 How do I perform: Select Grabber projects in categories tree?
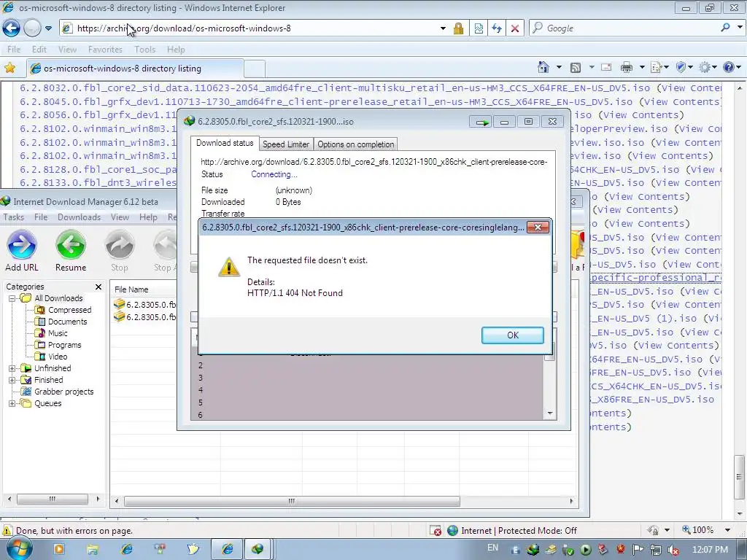click(64, 392)
